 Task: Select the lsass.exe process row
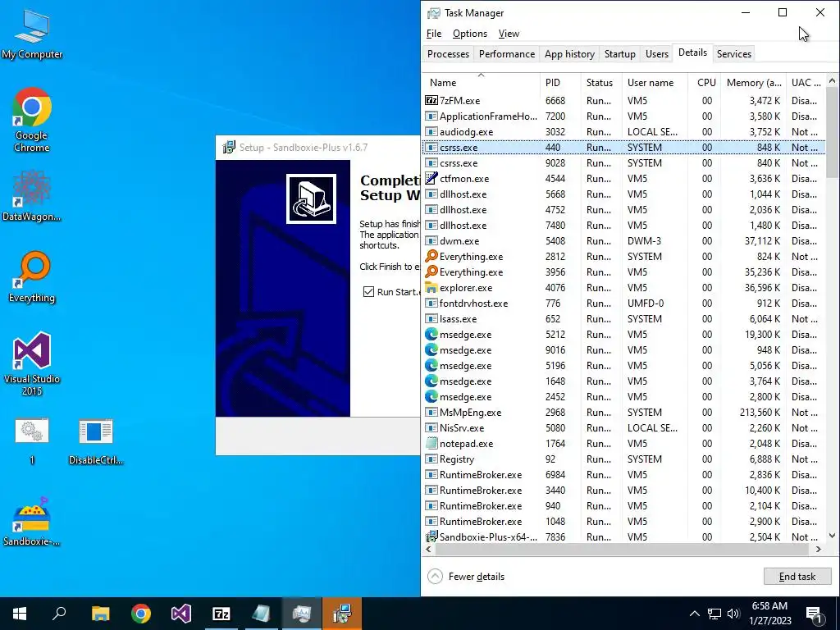623,319
